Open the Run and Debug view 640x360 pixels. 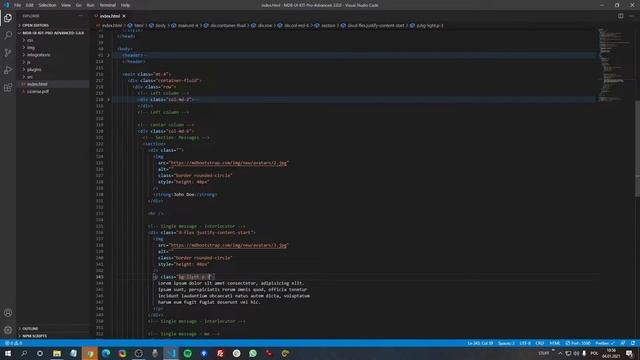[x=8, y=70]
